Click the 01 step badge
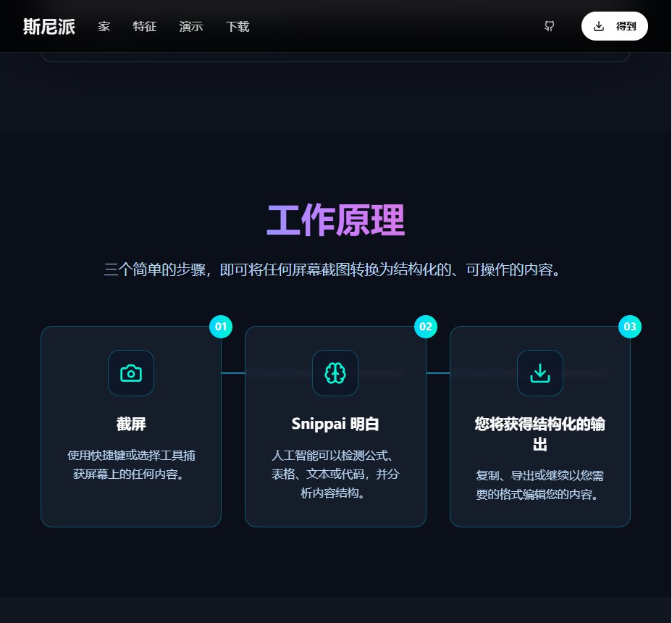This screenshot has height=623, width=672. (221, 327)
